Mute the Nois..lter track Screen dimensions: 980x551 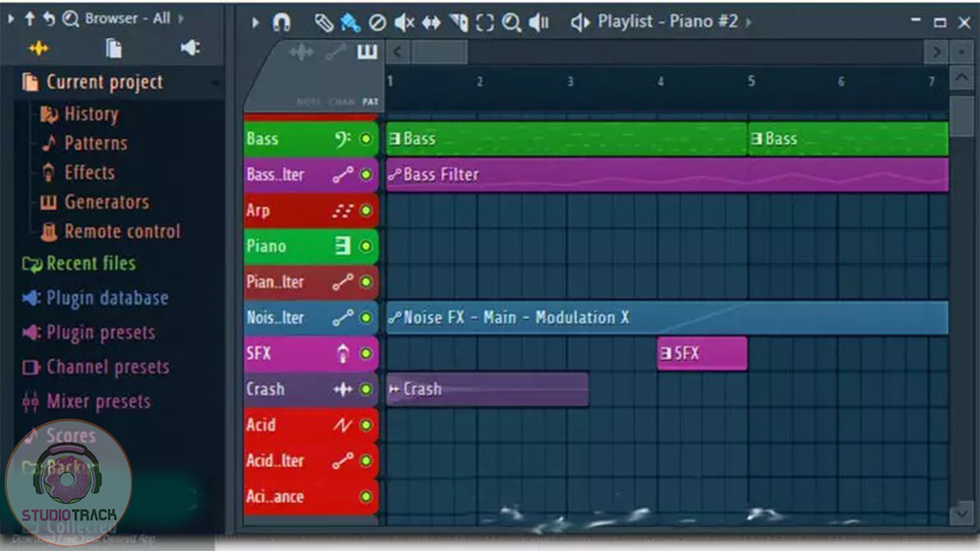tap(365, 318)
